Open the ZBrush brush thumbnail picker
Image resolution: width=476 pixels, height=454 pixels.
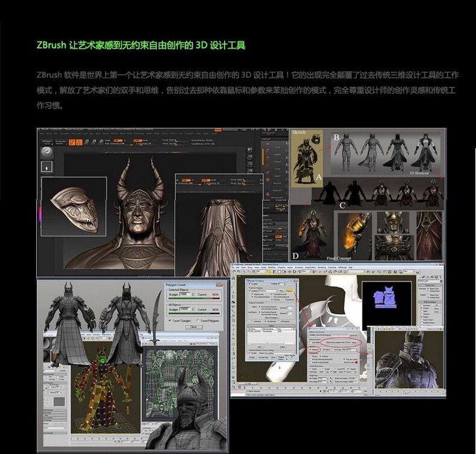pyautogui.click(x=47, y=153)
